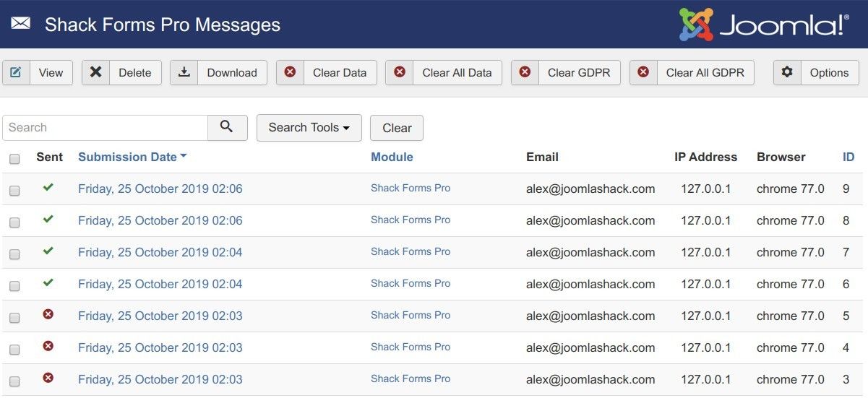Viewport: 868px width, 398px height.
Task: Click the Download toolbar button label
Action: [x=232, y=72]
